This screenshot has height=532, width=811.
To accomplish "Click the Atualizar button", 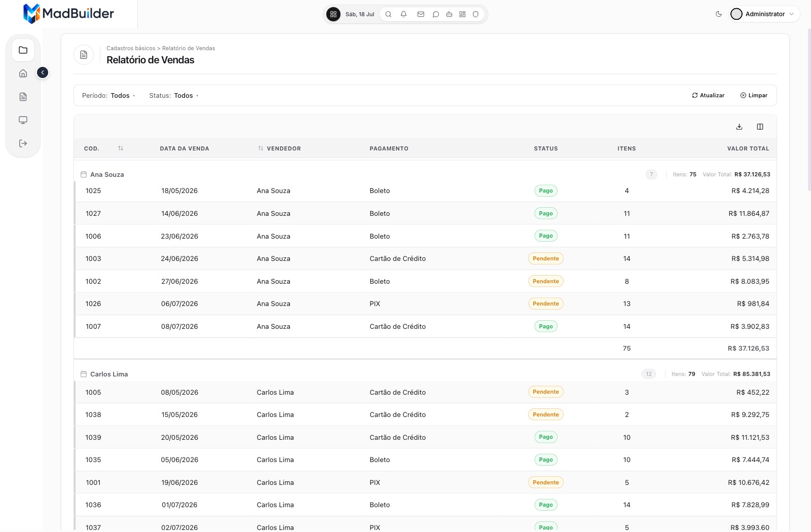I will (x=708, y=95).
